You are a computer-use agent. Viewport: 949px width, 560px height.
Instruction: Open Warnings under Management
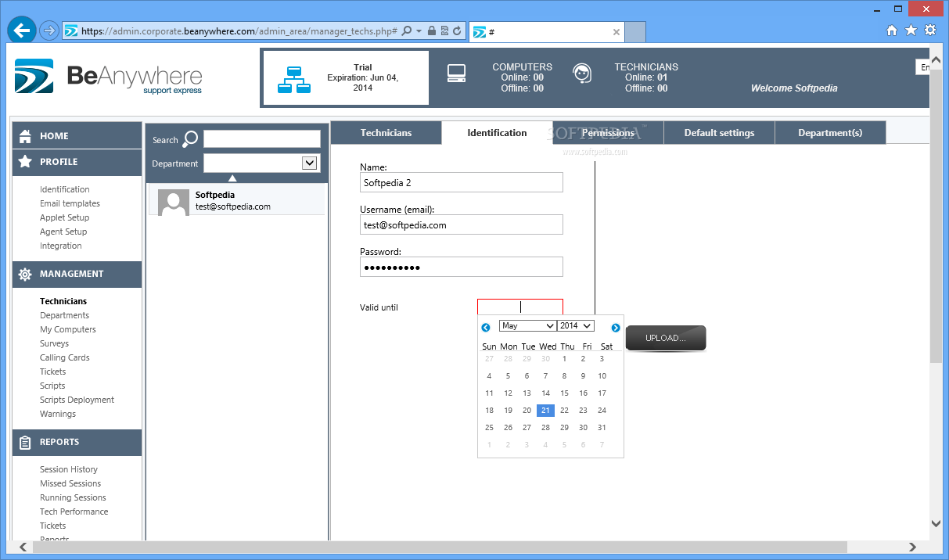(x=58, y=414)
